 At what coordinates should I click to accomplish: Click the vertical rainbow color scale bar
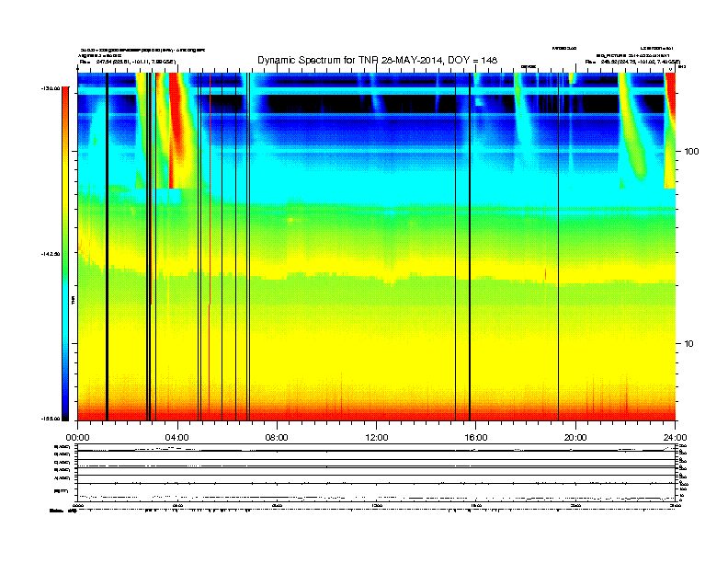point(65,254)
